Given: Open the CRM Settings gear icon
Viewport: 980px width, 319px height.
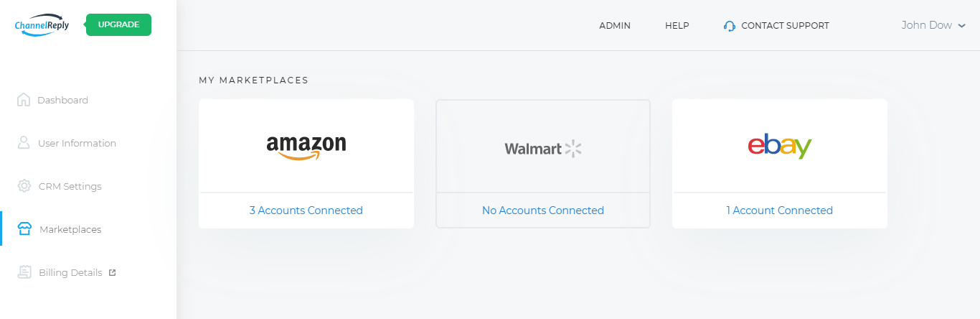Looking at the screenshot, I should coord(24,186).
